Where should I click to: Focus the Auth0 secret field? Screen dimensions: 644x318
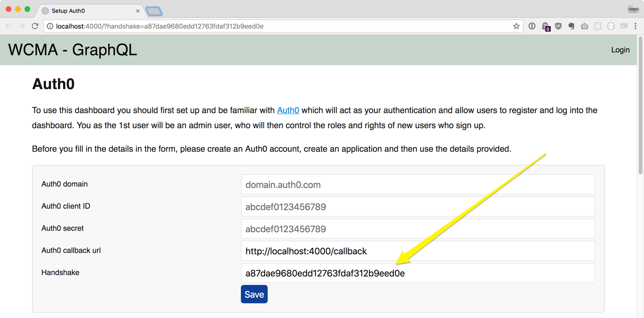coord(418,229)
